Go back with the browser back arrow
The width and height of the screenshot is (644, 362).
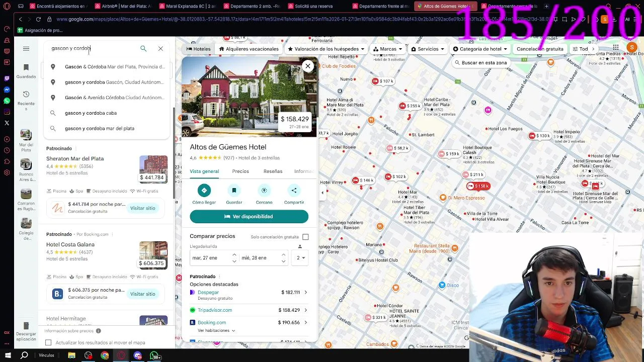[x=20, y=19]
